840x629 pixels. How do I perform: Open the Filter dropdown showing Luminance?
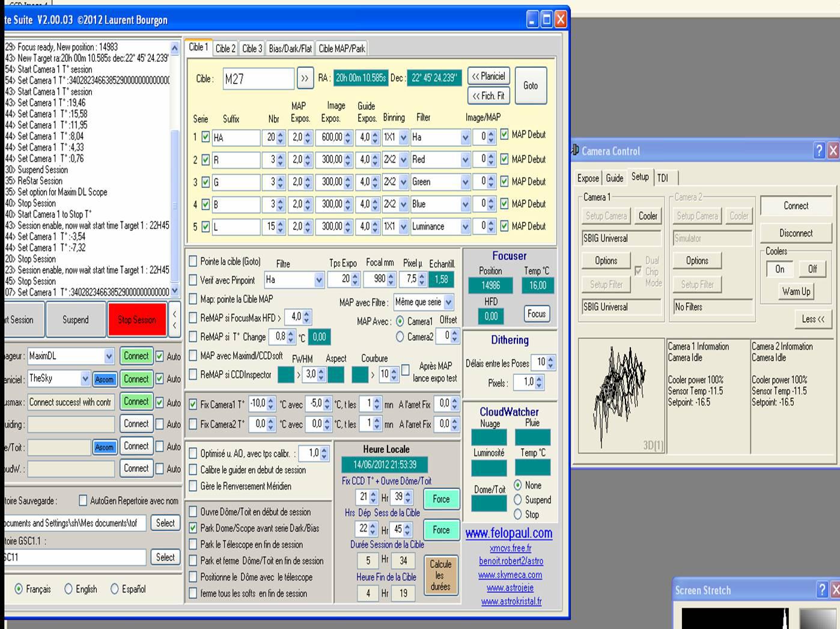pyautogui.click(x=465, y=227)
